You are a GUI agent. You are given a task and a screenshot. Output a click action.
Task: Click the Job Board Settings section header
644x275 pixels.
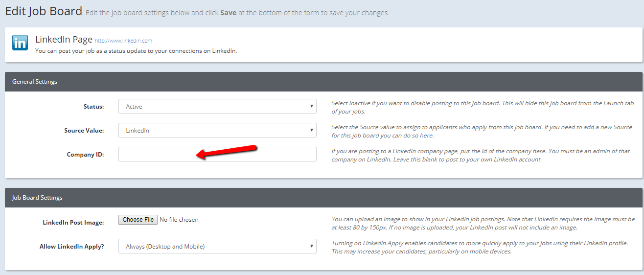(x=37, y=198)
